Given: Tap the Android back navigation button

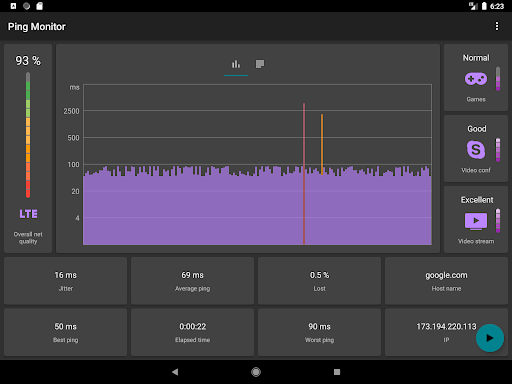Looking at the screenshot, I should pos(175,372).
